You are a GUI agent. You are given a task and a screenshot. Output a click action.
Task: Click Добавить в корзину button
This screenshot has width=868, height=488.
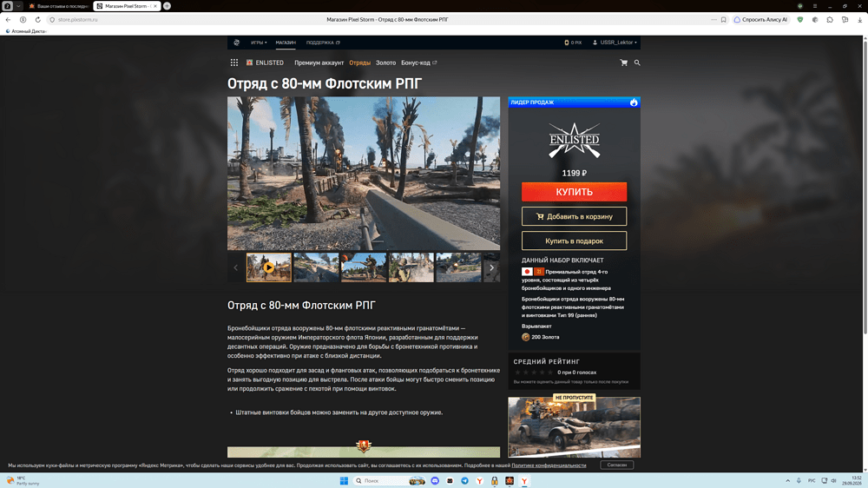tap(574, 216)
